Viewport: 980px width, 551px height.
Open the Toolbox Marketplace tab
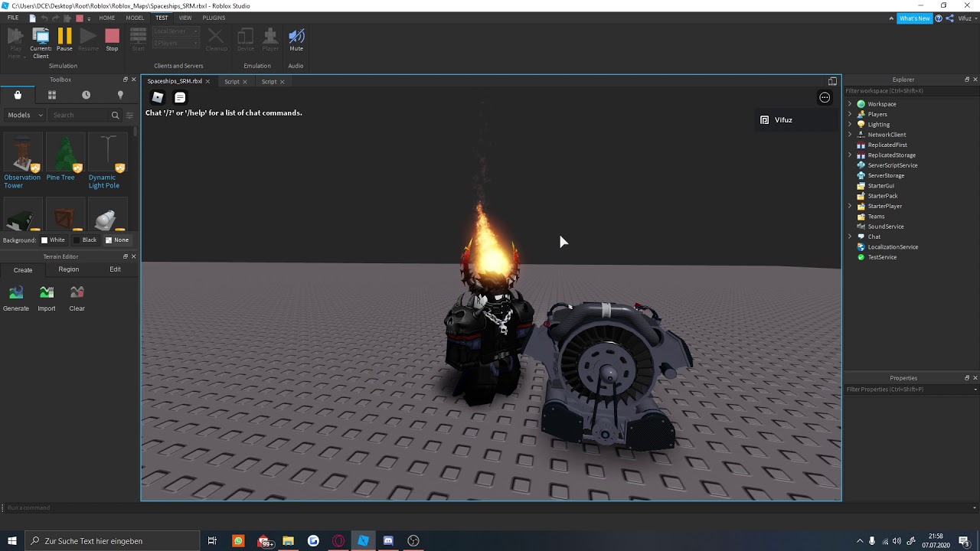[x=18, y=95]
